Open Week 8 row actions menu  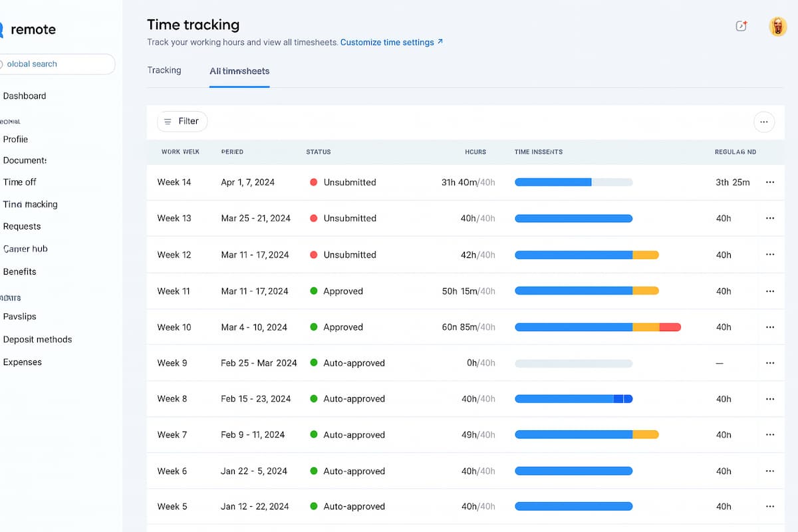(770, 399)
